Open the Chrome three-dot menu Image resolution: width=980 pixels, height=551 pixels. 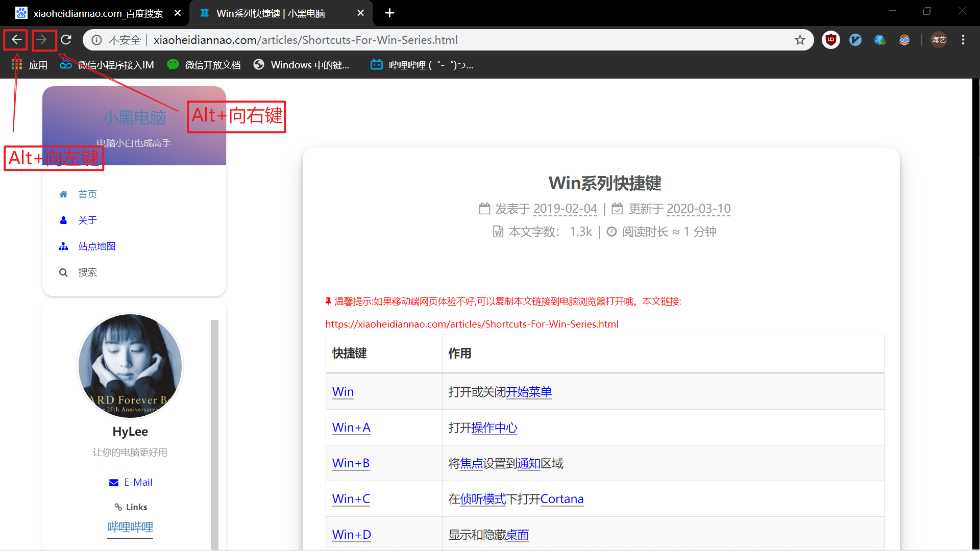(963, 40)
